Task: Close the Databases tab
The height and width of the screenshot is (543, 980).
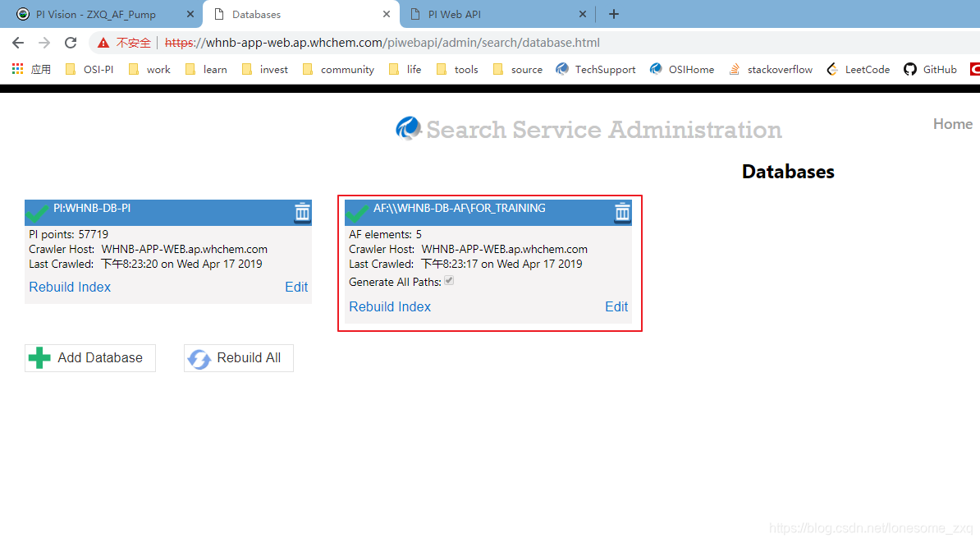Action: pos(387,14)
